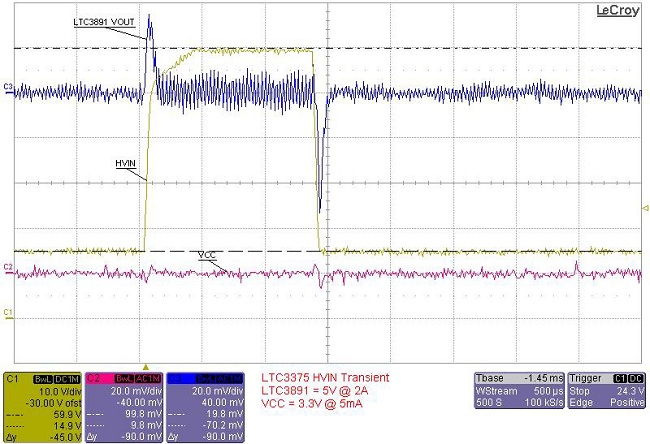This screenshot has height=444, width=650.
Task: Click the WStream label in Tbase box
Action: point(497,391)
